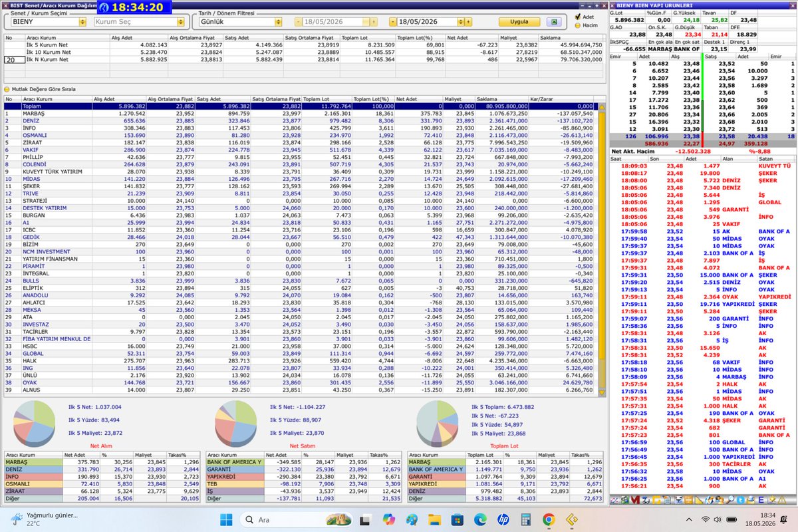Sort trades list by Saat column header
Viewport: 798px width, 532px height.
628,159
